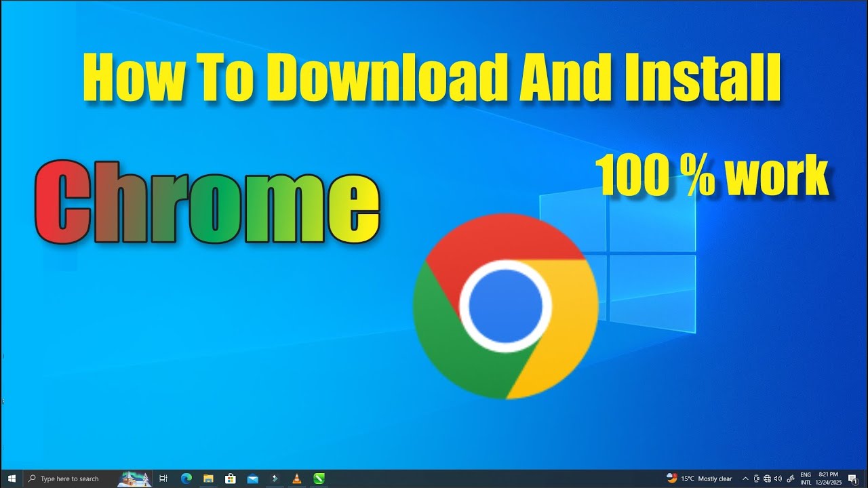The image size is (868, 488).
Task: Open the dark app with green arrow in taskbar
Action: point(275,479)
